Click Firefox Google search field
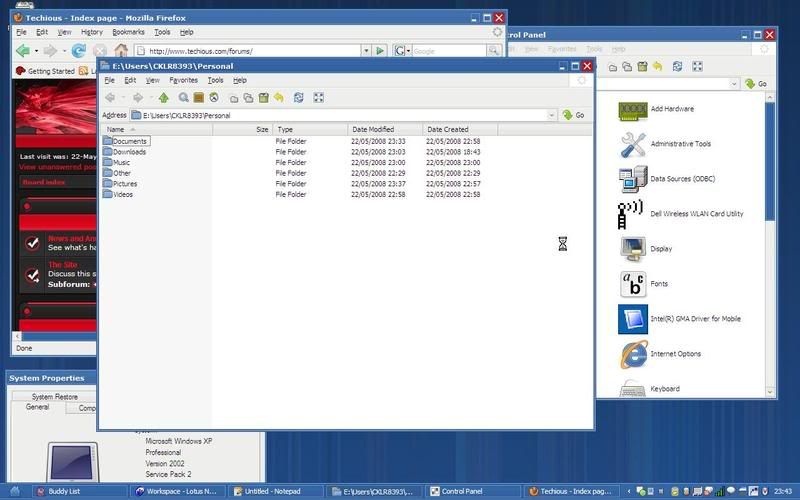This screenshot has height=500, width=800. coord(448,51)
